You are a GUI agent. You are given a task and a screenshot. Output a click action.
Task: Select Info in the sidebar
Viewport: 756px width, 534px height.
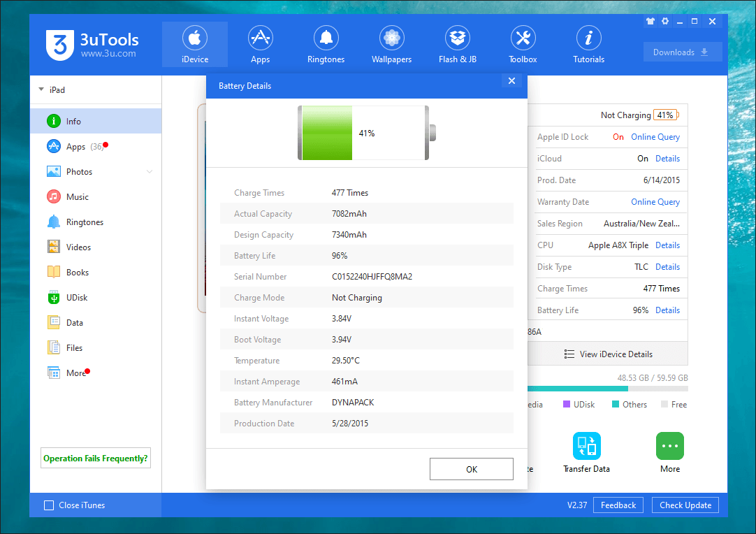click(x=96, y=121)
